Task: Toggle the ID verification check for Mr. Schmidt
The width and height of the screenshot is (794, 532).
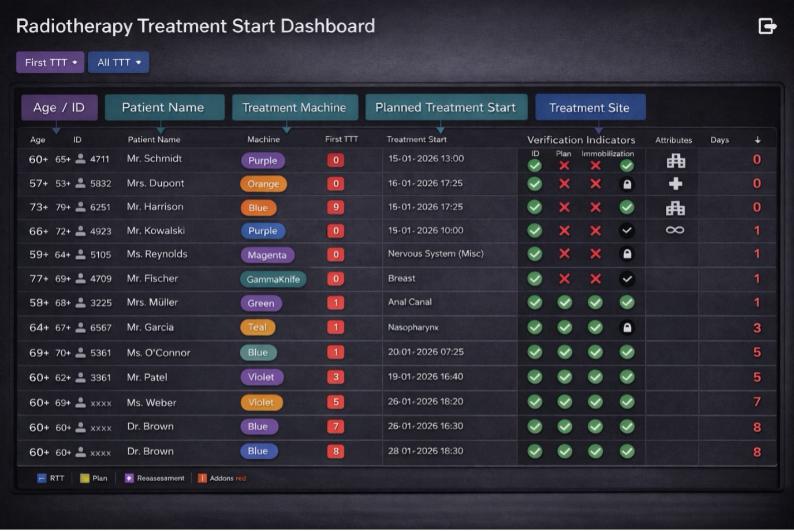Action: [x=535, y=166]
